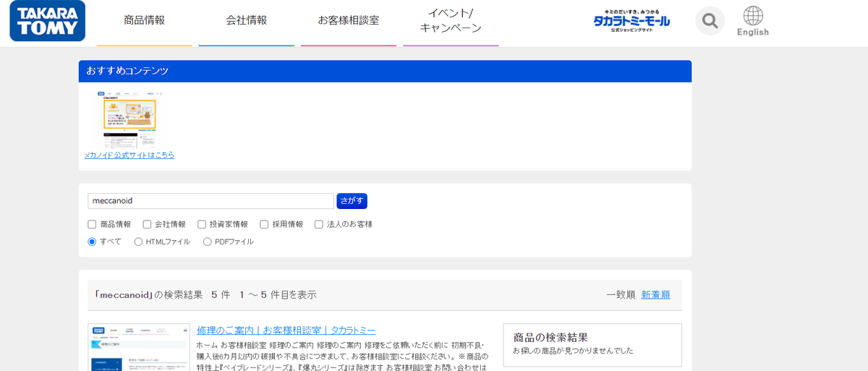Select the すべて radio button
The image size is (868, 371).
(x=92, y=242)
